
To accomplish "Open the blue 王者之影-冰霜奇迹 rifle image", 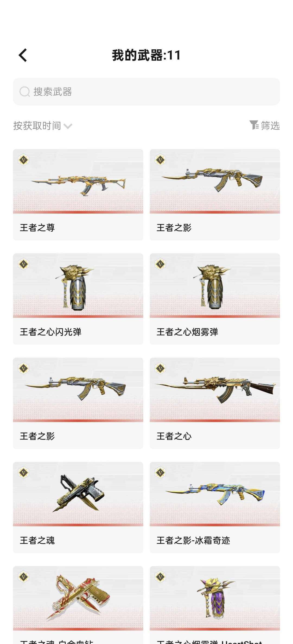I will pos(215,494).
